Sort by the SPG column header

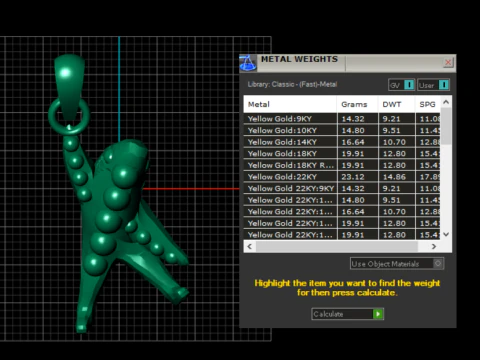(x=428, y=104)
